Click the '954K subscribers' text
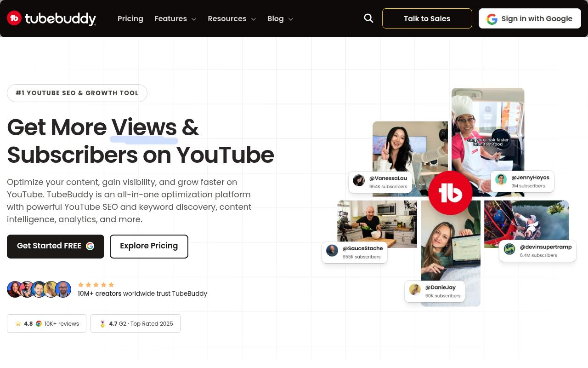The width and height of the screenshot is (588, 368). coord(388,187)
